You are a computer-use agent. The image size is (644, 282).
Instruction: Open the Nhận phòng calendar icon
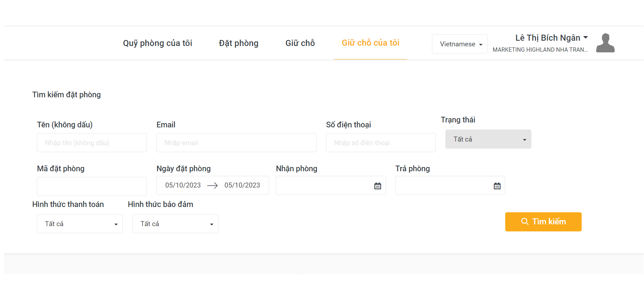(x=377, y=186)
